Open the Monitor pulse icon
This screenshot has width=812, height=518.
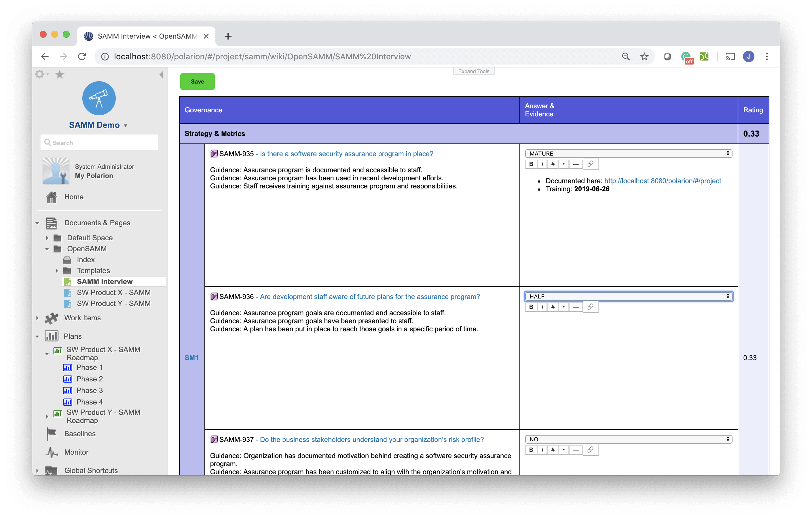[x=52, y=452]
